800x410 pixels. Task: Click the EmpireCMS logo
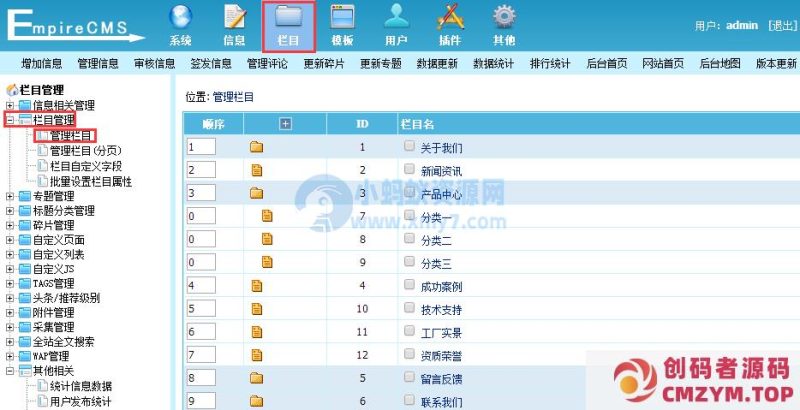pos(76,24)
